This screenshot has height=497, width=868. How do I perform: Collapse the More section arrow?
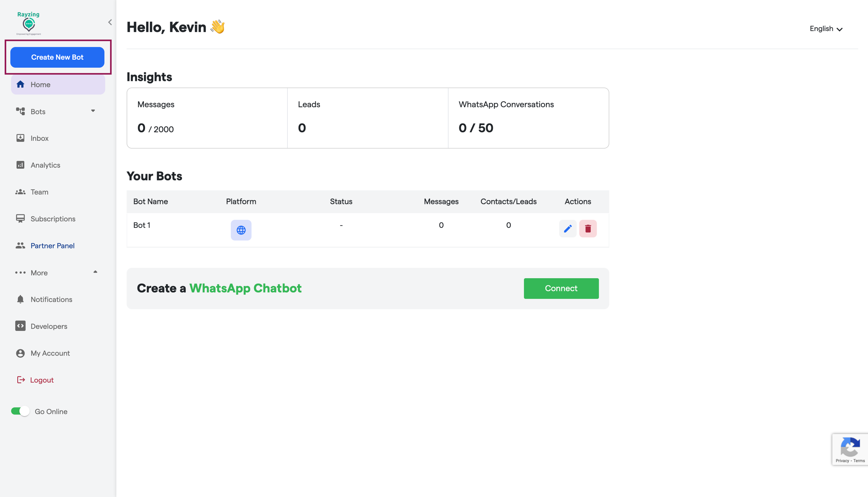coord(95,272)
